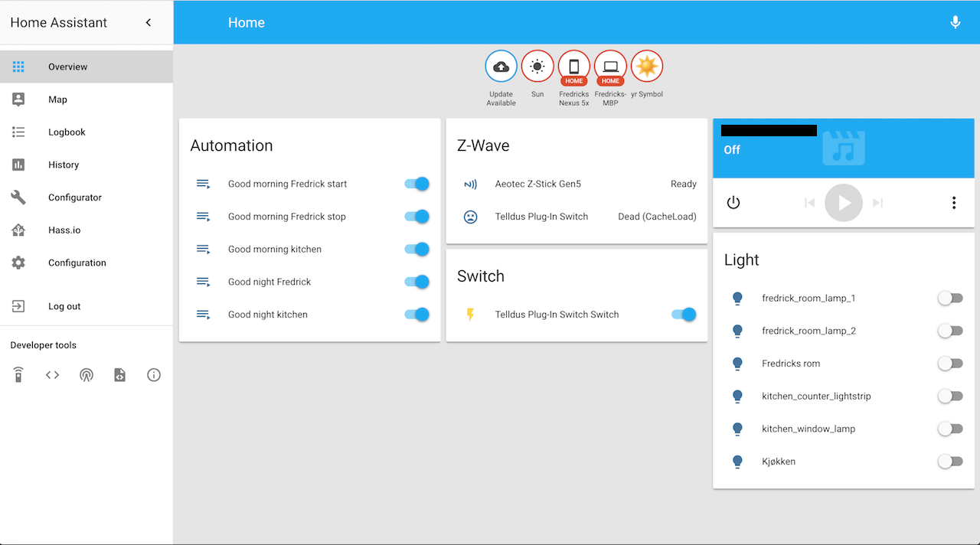Open the Logbook page
This screenshot has width=980, height=545.
coord(87,132)
